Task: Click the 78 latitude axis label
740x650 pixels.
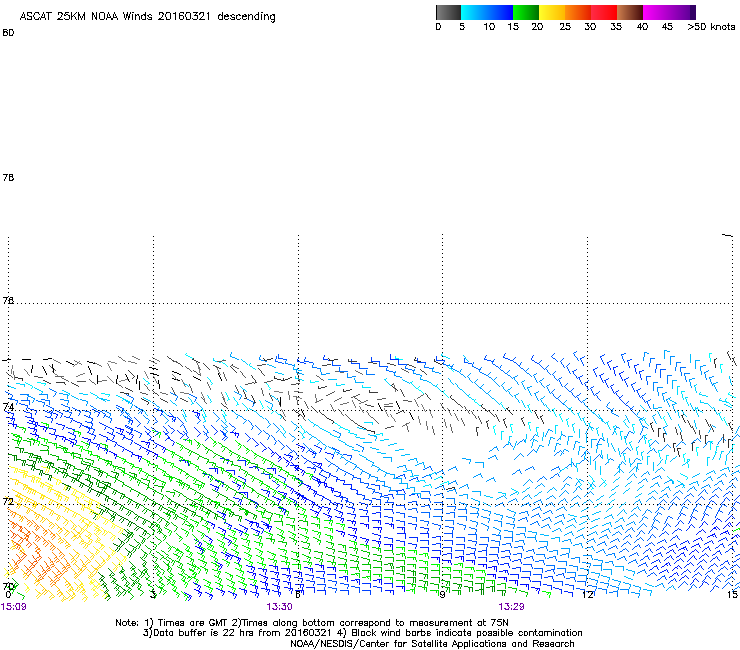Action: click(x=8, y=177)
